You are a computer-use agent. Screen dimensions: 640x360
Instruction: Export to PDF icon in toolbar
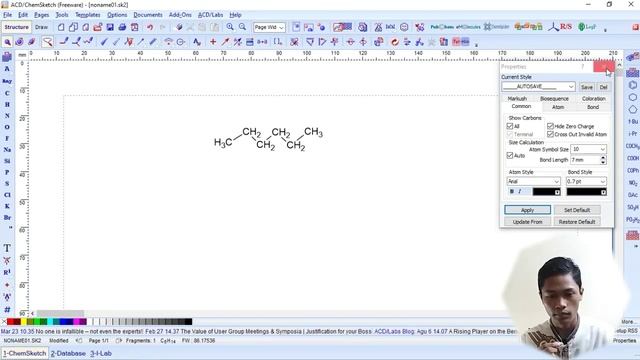click(x=134, y=27)
